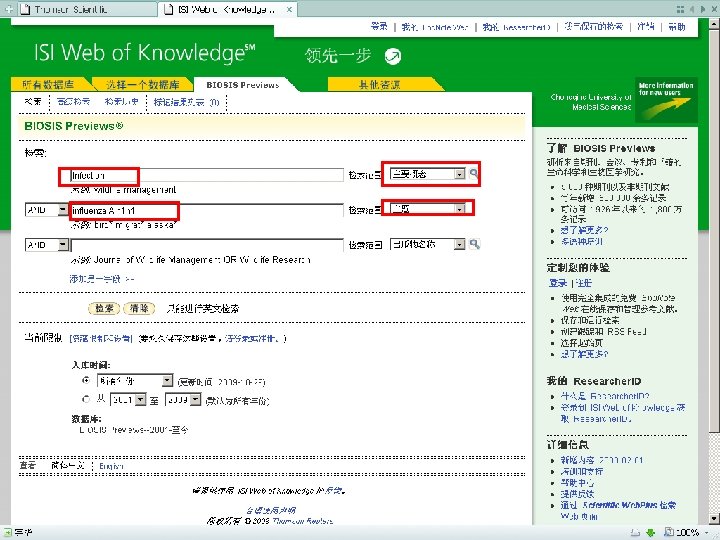The image size is (720, 540).
Task: Open the 所有数据库 tab
Action: click(x=48, y=84)
